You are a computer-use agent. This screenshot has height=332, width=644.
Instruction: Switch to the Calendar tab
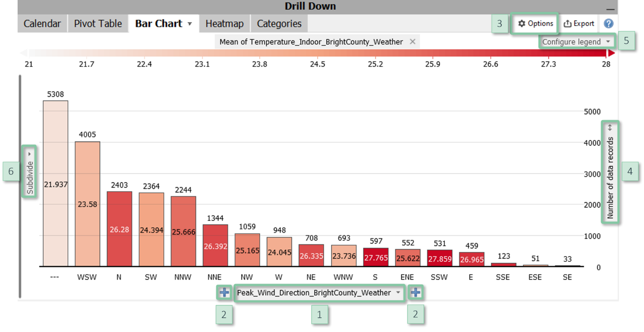point(42,24)
